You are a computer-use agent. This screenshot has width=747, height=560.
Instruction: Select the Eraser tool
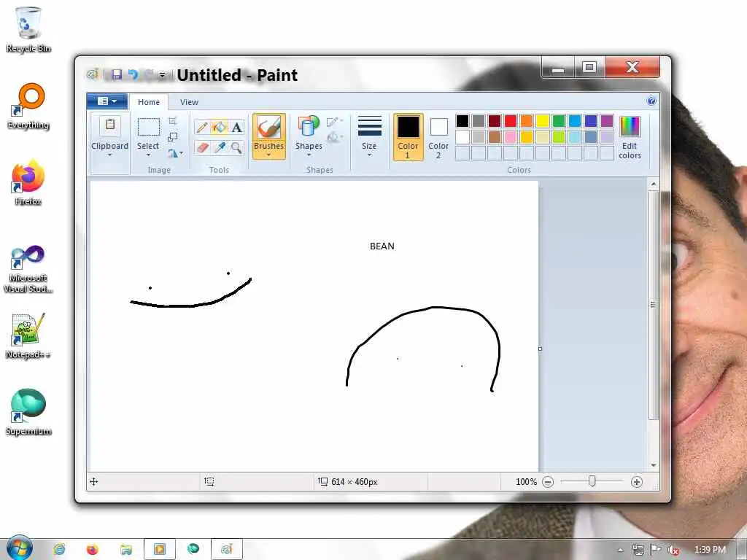coord(202,147)
